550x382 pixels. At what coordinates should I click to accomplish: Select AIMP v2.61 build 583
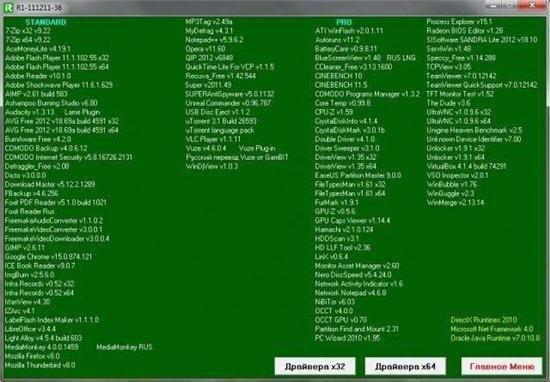36,94
